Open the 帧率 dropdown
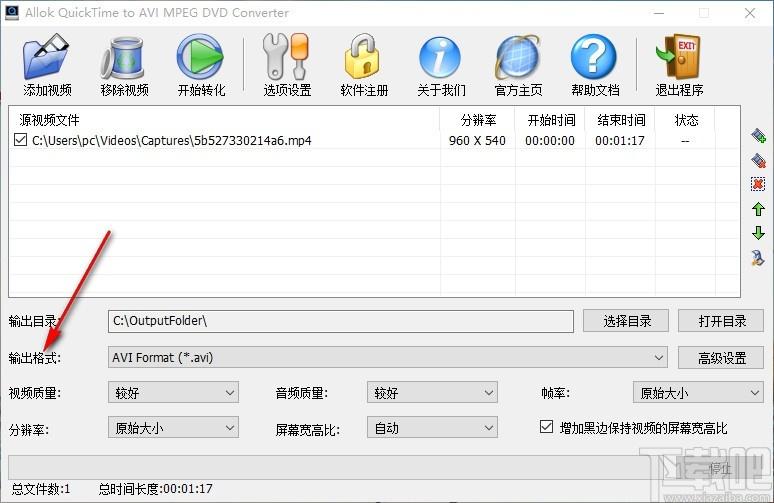 click(x=698, y=392)
